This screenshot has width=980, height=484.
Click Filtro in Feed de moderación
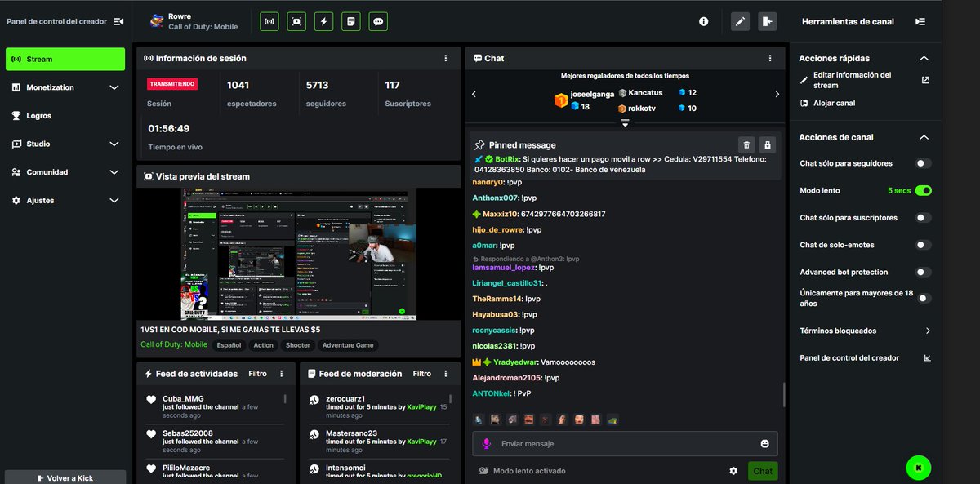pyautogui.click(x=422, y=374)
